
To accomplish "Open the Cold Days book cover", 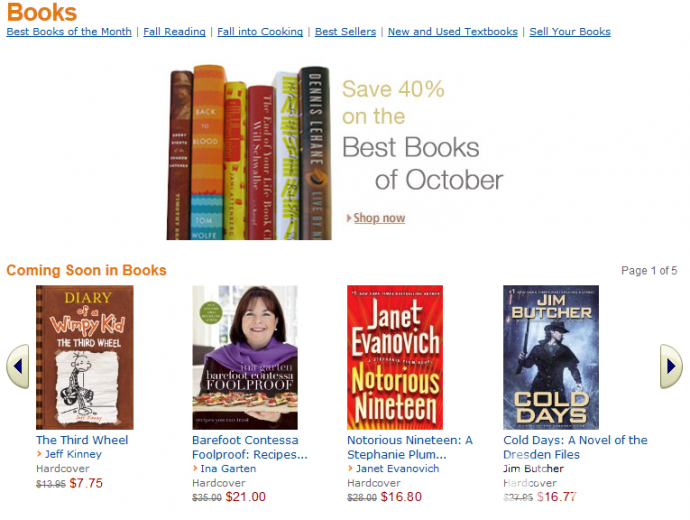I will 550,357.
